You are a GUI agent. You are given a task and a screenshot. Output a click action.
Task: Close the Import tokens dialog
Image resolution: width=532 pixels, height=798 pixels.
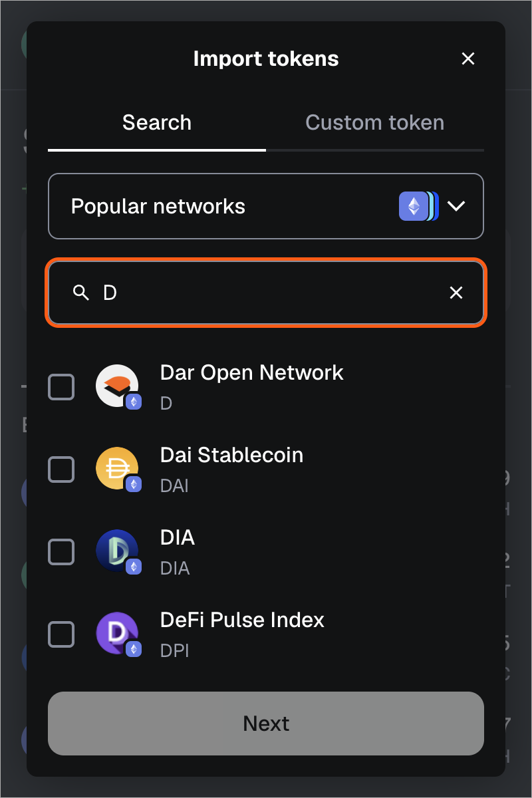tap(468, 59)
